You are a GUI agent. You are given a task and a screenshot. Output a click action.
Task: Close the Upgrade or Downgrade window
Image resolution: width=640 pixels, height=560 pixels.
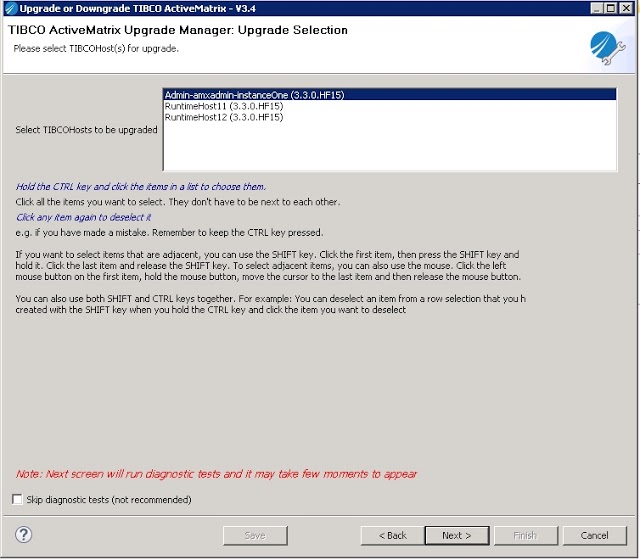[626, 8]
